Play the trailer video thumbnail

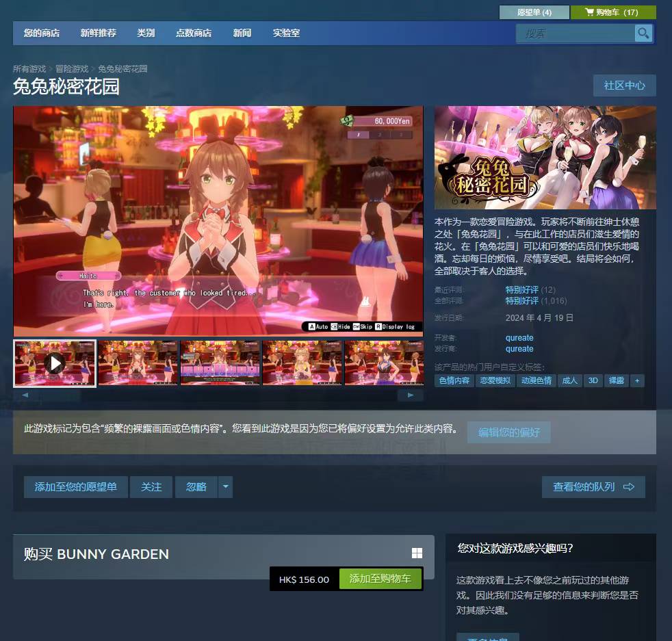coord(55,363)
